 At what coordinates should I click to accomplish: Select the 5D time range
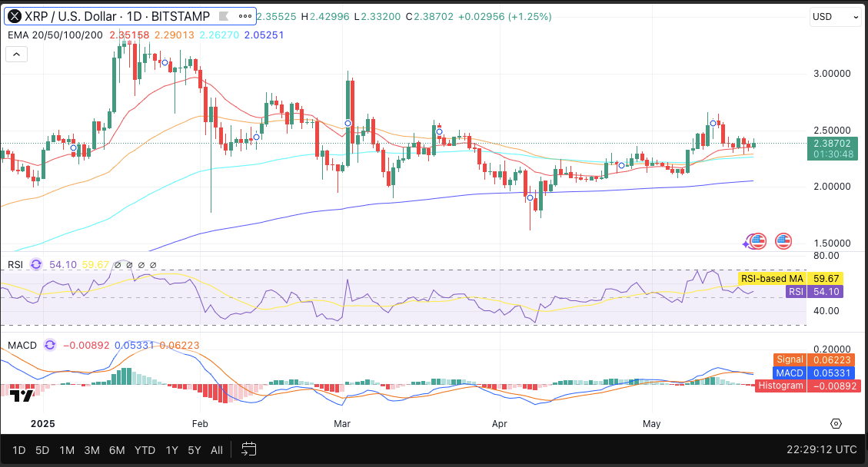(42, 450)
